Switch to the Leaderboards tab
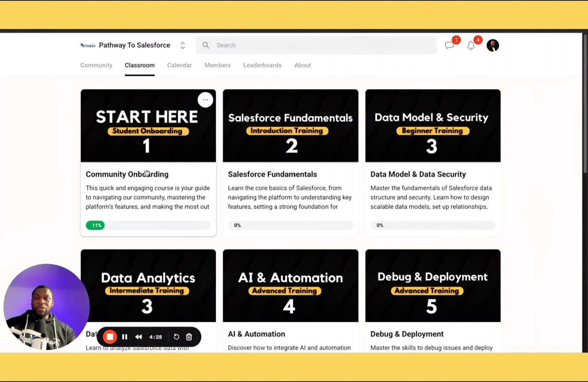Viewport: 588px width, 382px height. tap(262, 65)
